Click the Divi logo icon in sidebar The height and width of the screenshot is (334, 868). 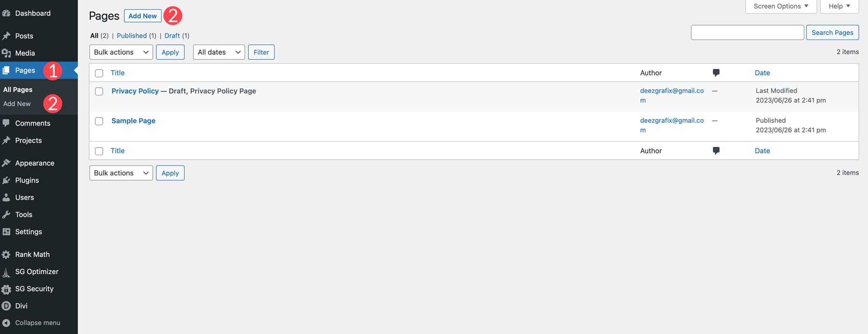[7, 306]
